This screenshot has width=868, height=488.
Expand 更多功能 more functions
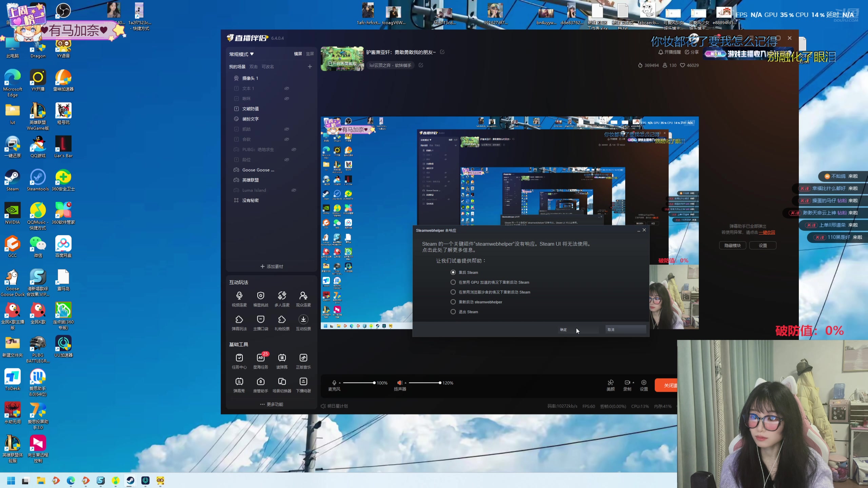[272, 404]
